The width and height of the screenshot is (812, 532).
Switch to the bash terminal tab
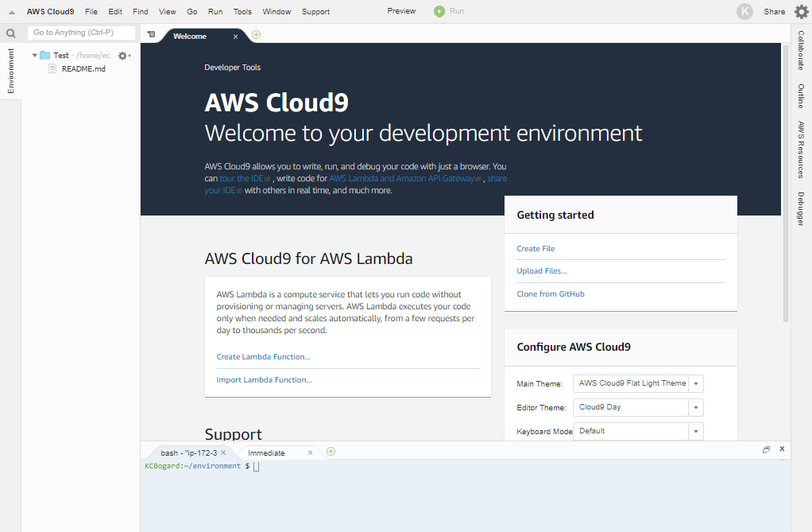(x=189, y=452)
